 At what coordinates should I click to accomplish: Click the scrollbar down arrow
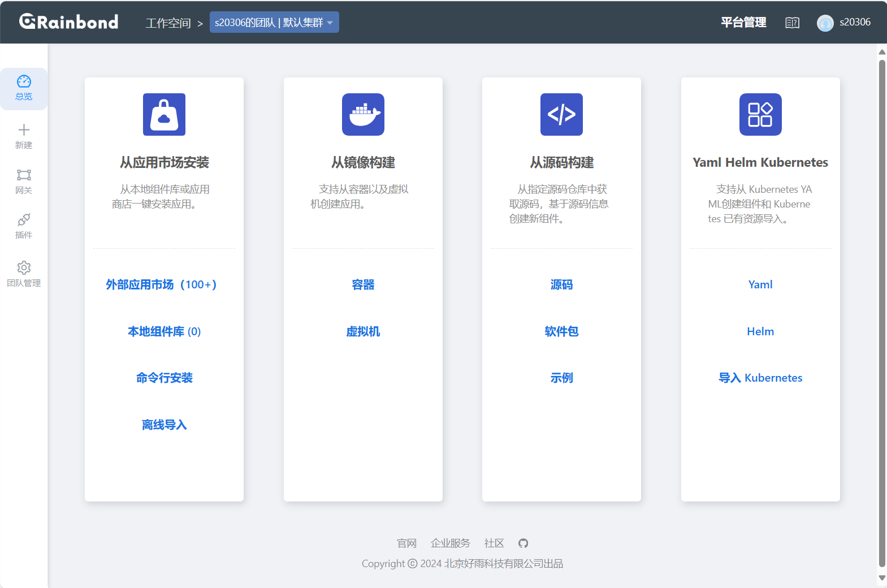(x=882, y=578)
